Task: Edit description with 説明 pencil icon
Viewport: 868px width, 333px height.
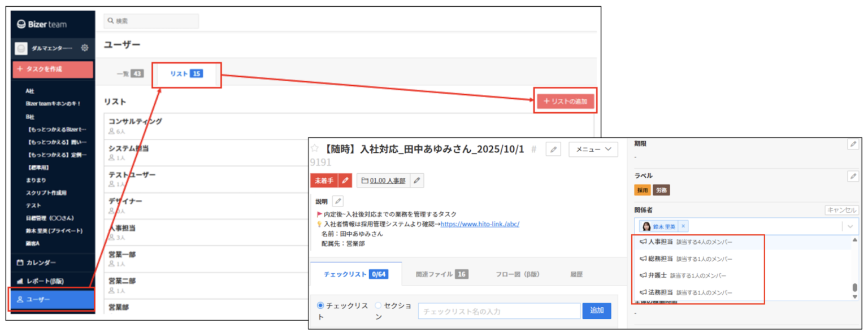Action: pyautogui.click(x=337, y=201)
